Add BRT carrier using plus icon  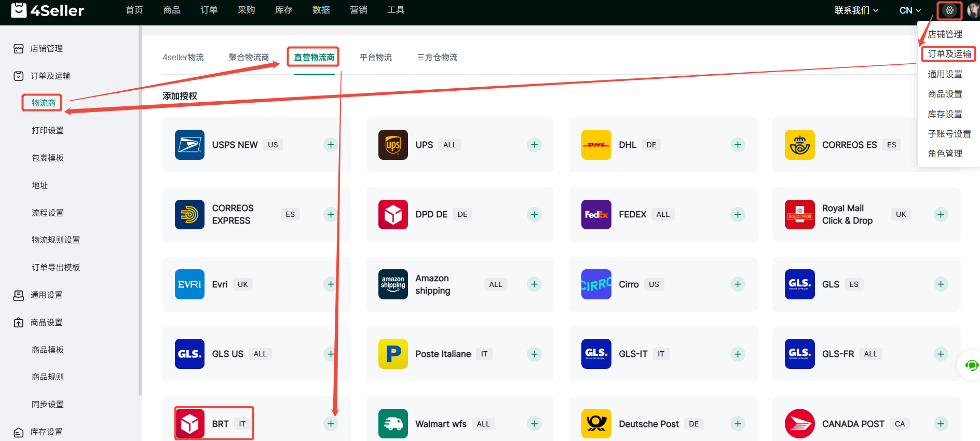coord(331,424)
